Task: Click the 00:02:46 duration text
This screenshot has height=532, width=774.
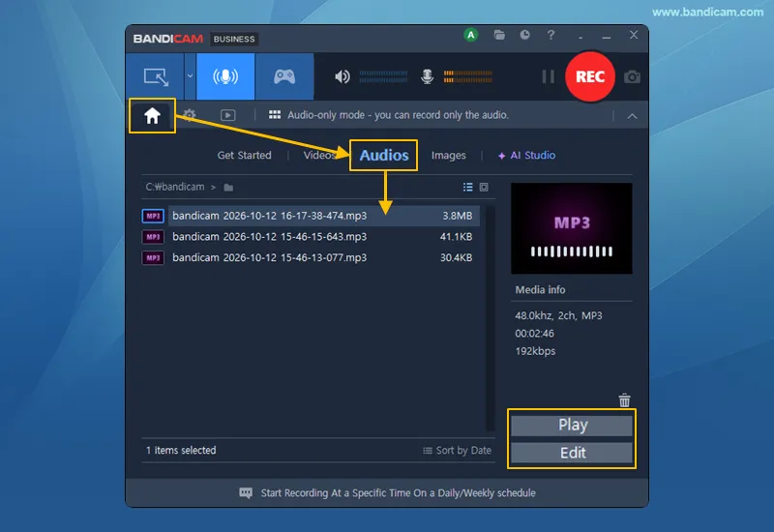Action: click(535, 334)
